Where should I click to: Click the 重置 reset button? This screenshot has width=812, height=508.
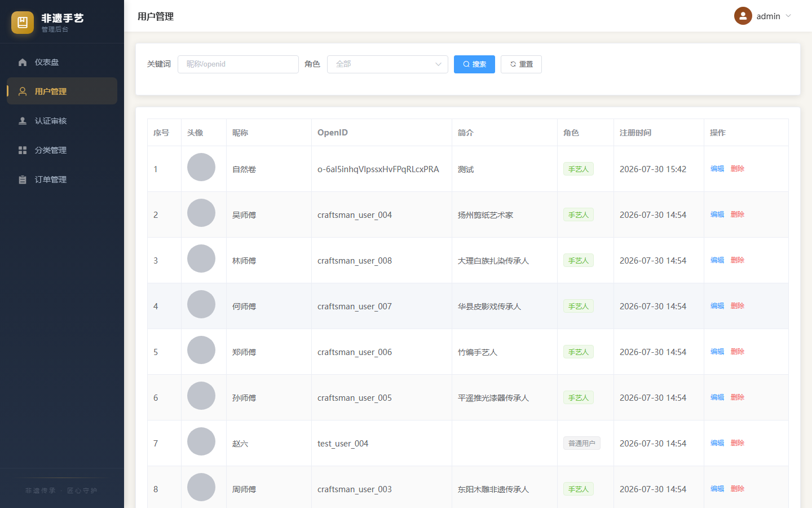tap(521, 64)
